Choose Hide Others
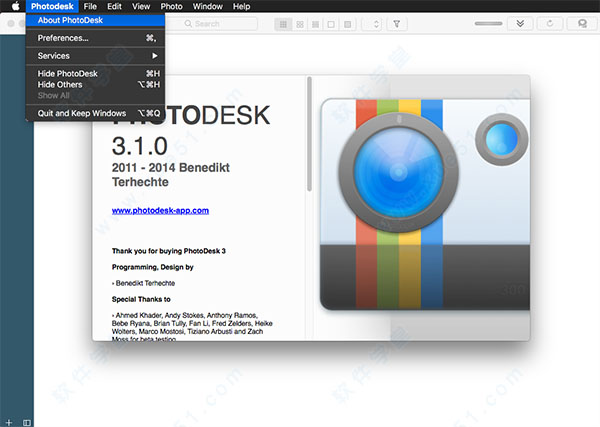This screenshot has width=600, height=427. click(x=96, y=85)
